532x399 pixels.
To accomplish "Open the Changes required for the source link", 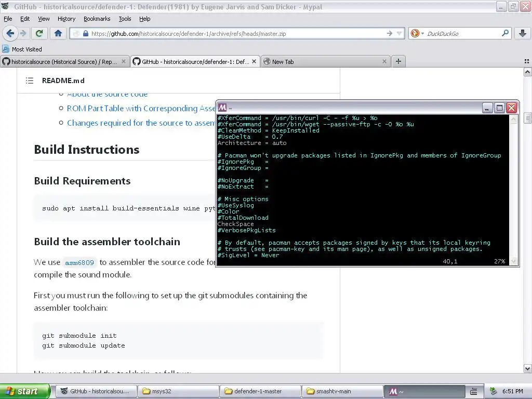I will tap(141, 123).
